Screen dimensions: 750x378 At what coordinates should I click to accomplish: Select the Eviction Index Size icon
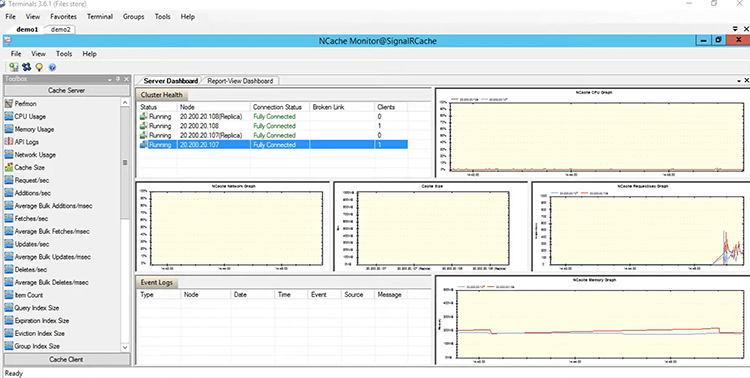pos(9,333)
